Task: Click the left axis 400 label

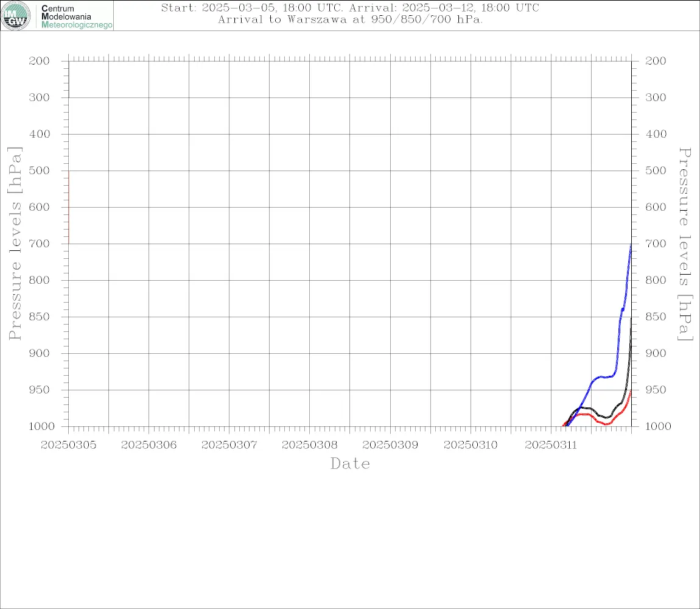Action: (x=40, y=134)
